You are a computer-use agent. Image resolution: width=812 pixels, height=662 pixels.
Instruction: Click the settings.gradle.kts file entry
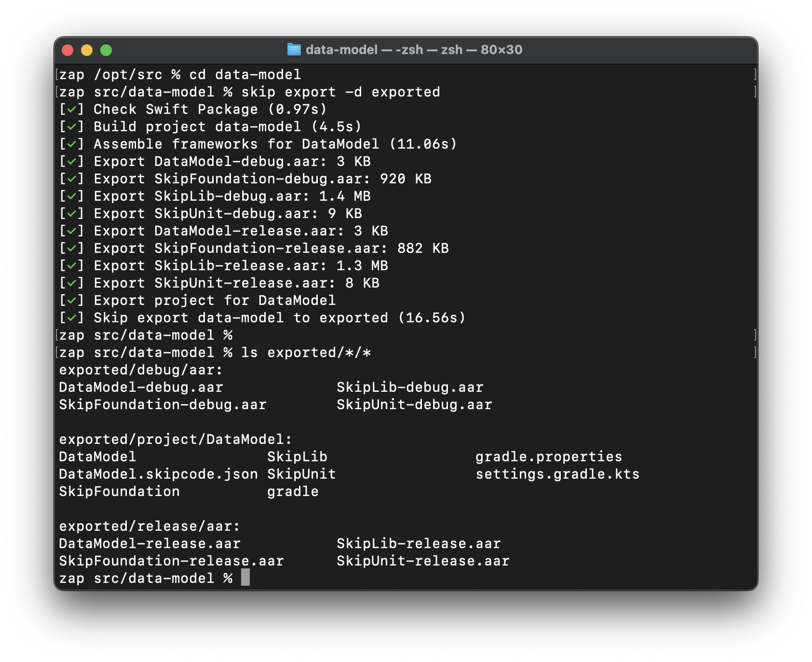[x=557, y=474]
